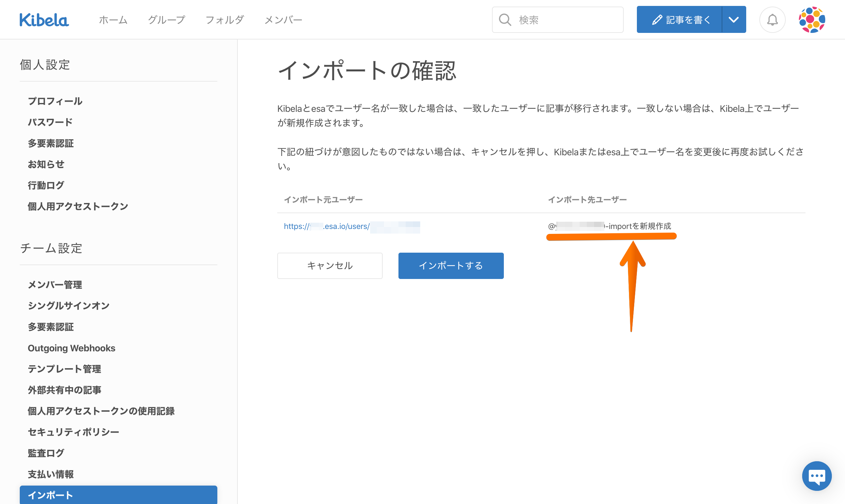845x504 pixels.
Task: Go to the ホーム tab
Action: (x=113, y=20)
